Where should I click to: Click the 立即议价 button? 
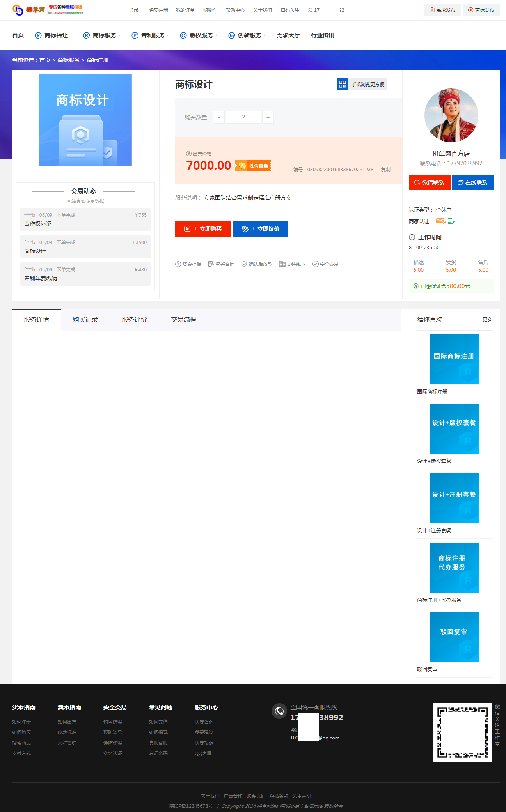click(261, 229)
